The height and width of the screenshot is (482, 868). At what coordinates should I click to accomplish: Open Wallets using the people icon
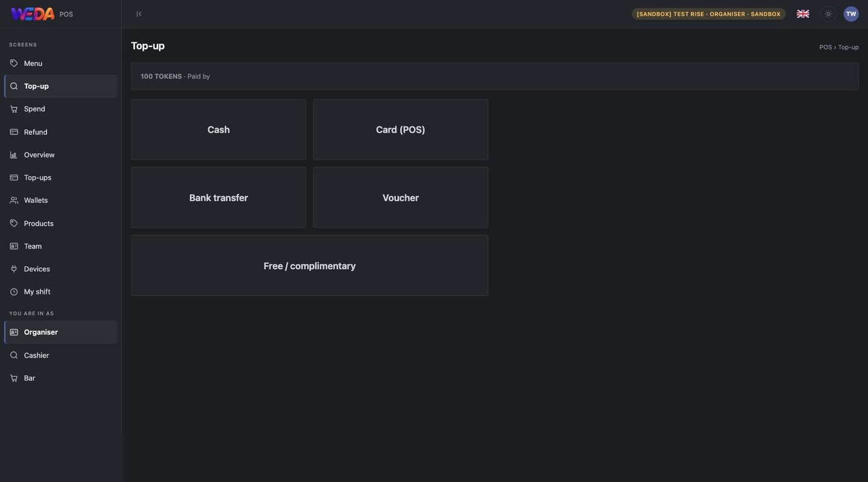[x=14, y=200]
